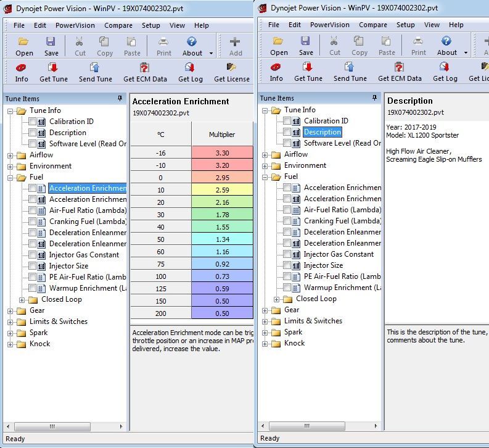Select the red 3.30 multiplier cell
This screenshot has width=489, height=448.
click(222, 152)
